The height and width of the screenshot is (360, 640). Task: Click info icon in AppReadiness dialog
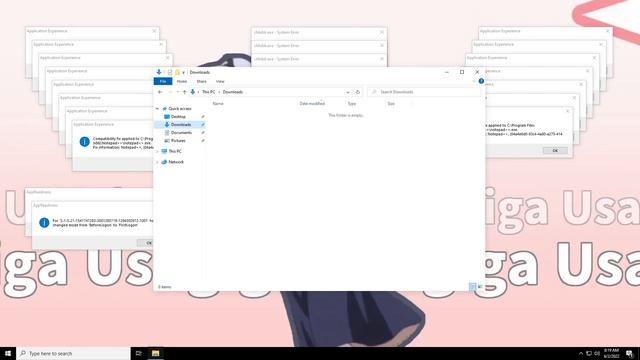(x=44, y=222)
